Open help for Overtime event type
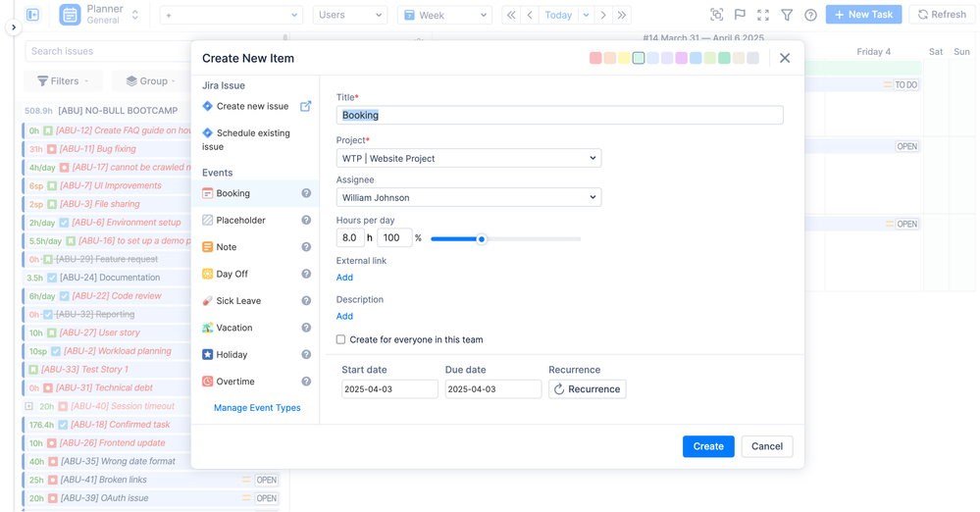980x512 pixels. pos(306,382)
